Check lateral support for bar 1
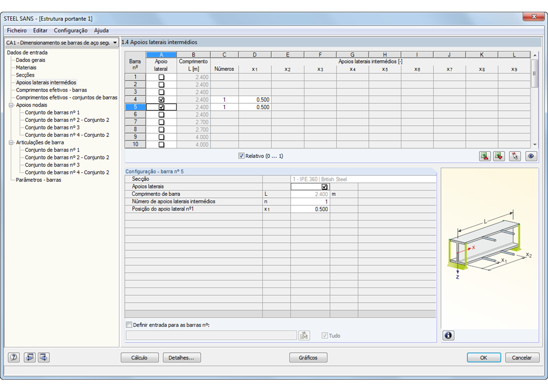548x392 pixels. point(162,77)
